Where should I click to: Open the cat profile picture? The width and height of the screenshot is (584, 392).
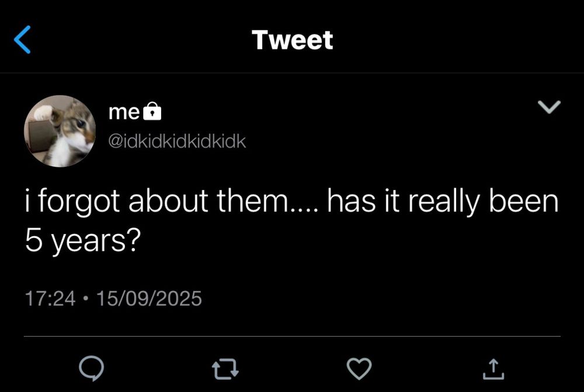click(60, 132)
